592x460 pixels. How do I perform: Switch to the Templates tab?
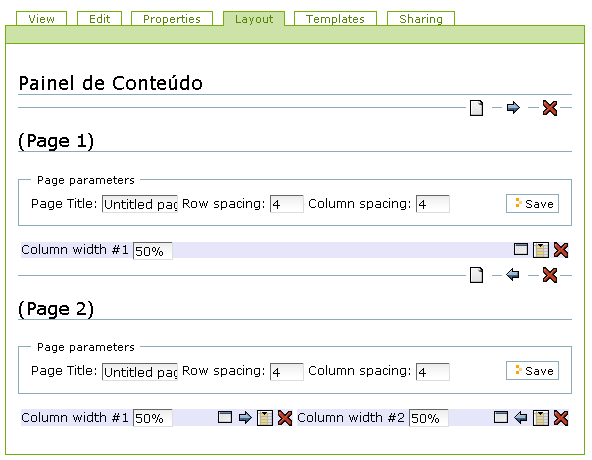click(x=335, y=19)
